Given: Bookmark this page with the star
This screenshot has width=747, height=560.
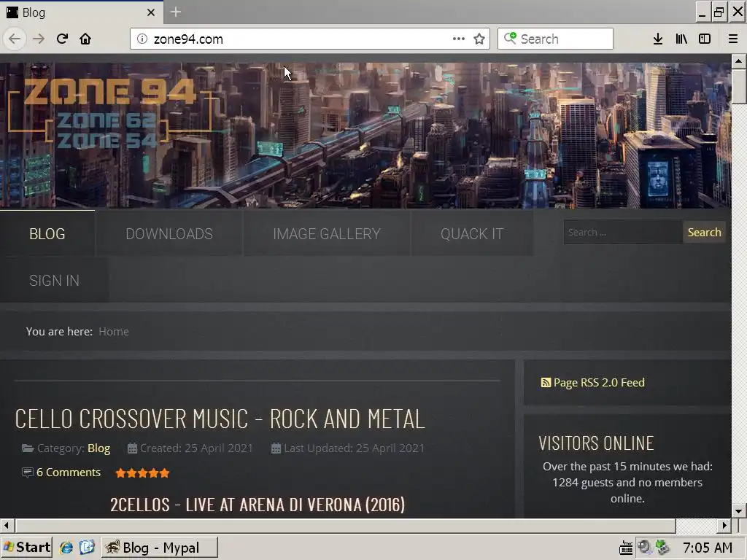Looking at the screenshot, I should pyautogui.click(x=479, y=39).
